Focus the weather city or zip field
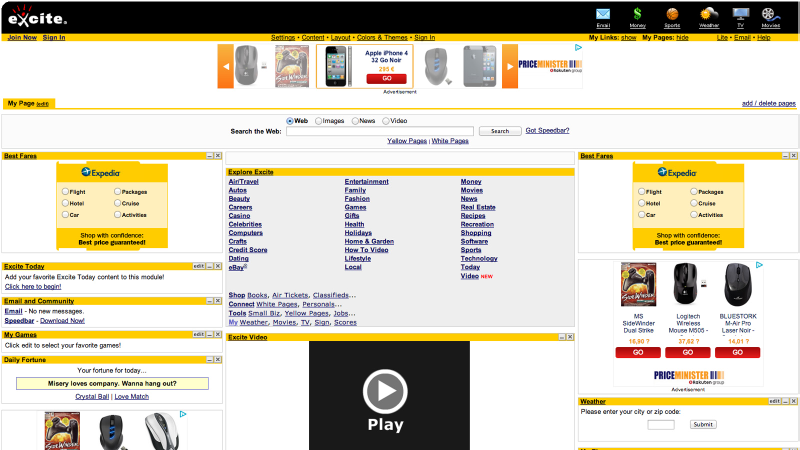This screenshot has width=800, height=450. 661,424
